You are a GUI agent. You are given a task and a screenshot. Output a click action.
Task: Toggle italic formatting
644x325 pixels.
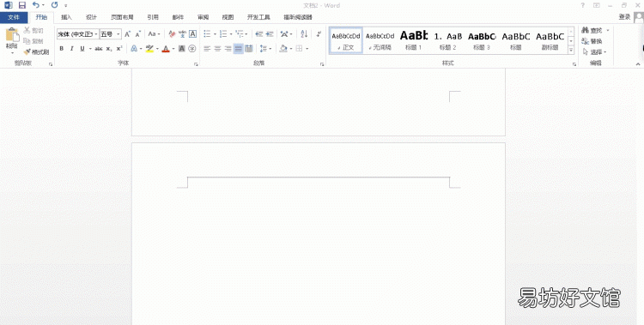coord(71,48)
